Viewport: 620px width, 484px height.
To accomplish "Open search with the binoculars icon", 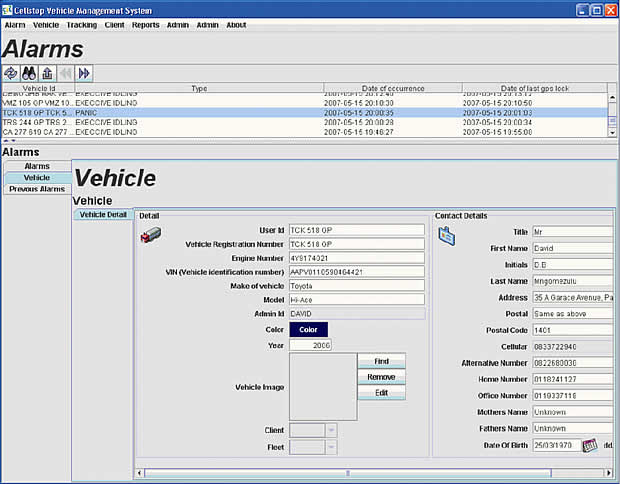I will [x=29, y=73].
